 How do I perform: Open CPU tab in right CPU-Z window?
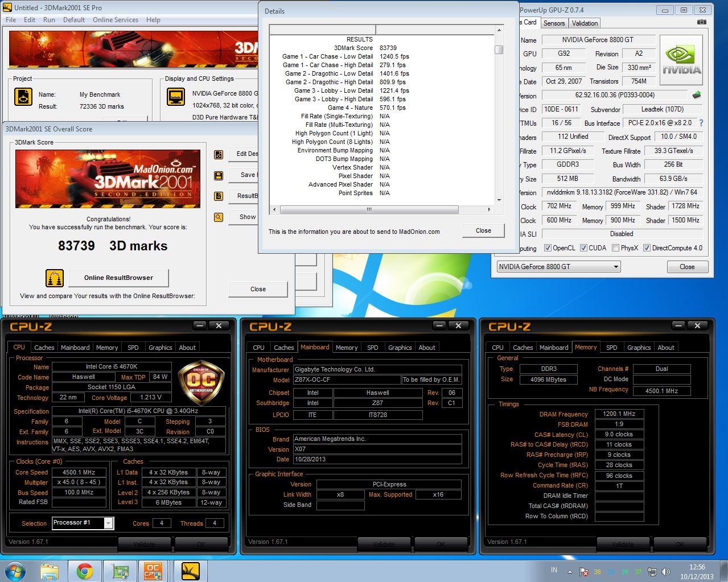pyautogui.click(x=497, y=348)
